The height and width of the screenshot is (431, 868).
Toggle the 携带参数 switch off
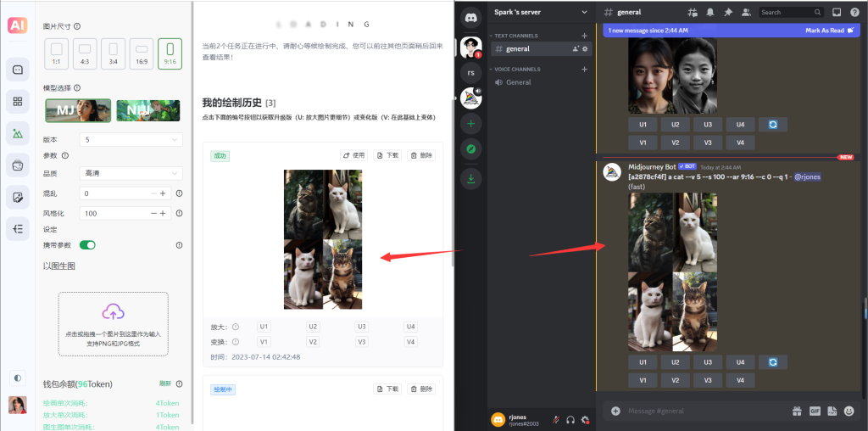87,245
